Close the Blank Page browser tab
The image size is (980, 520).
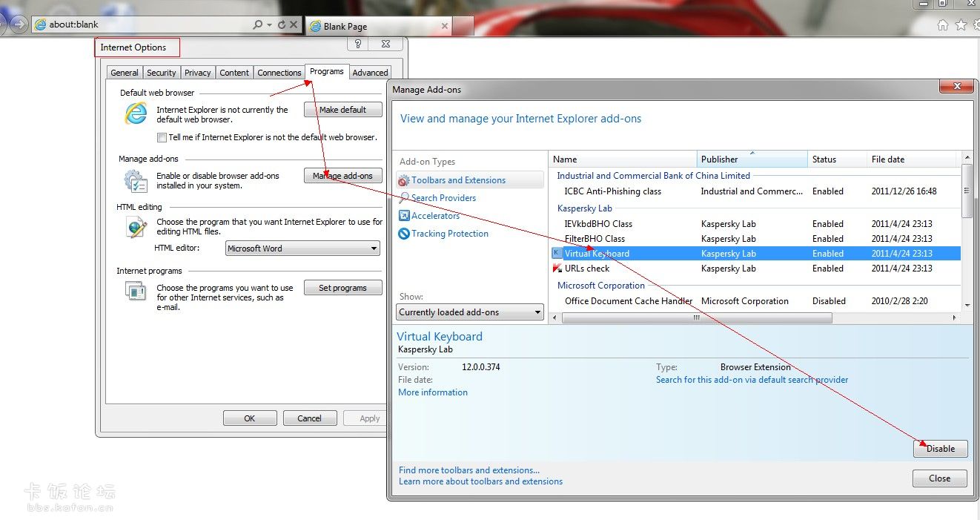pos(445,26)
